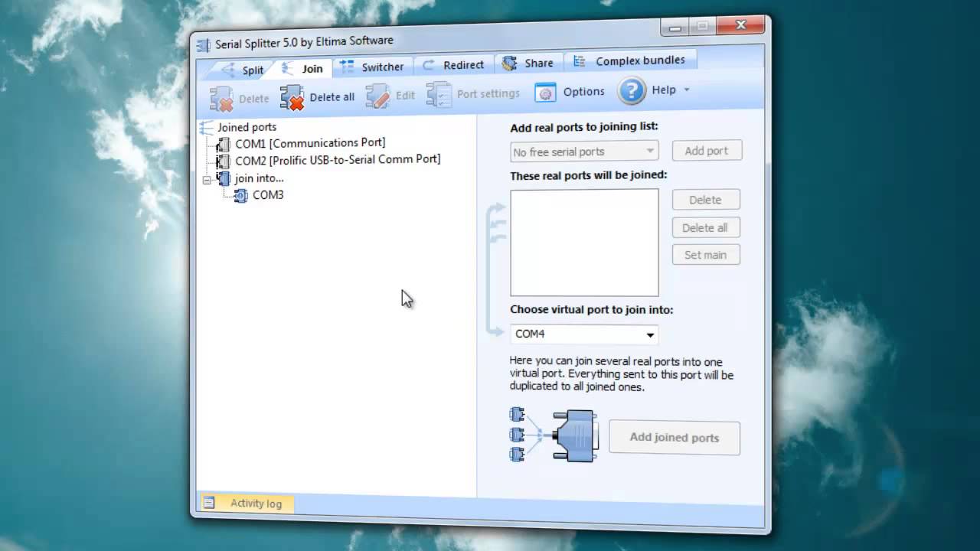Click the Complex bundles tab icon
Viewport: 980px width, 551px height.
[x=580, y=61]
